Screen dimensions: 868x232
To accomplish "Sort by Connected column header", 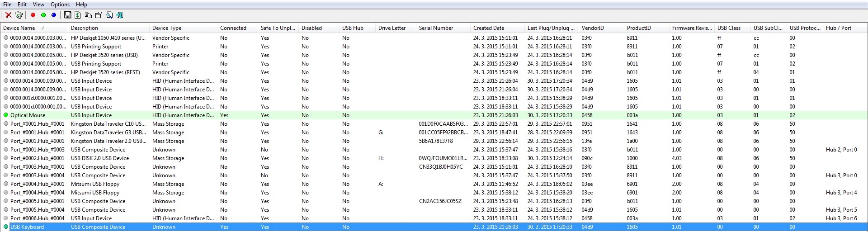I will coord(237,28).
